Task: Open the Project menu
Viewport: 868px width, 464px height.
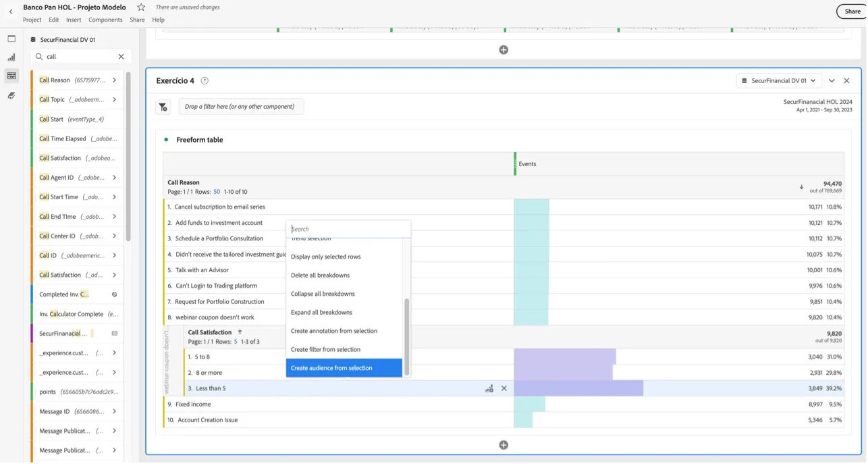Action: [x=32, y=20]
